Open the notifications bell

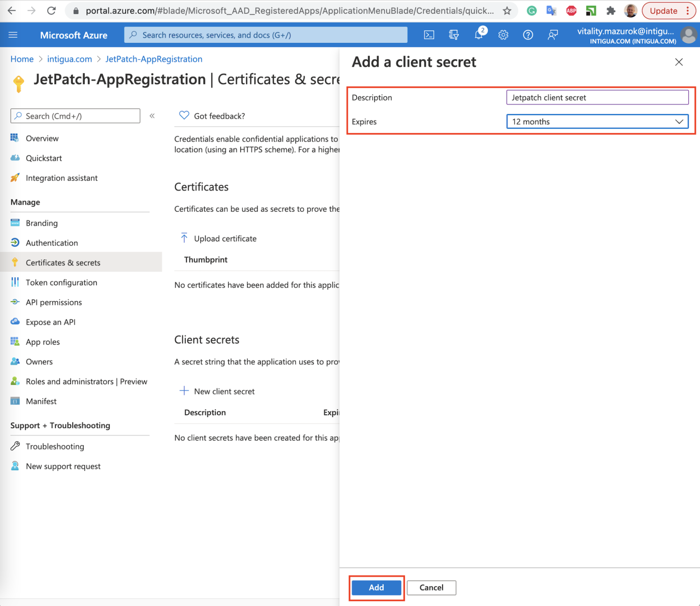(x=478, y=35)
